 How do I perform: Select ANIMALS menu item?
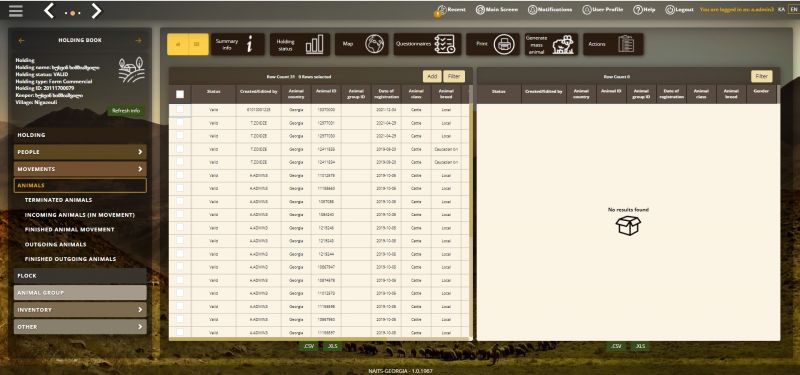[x=80, y=185]
